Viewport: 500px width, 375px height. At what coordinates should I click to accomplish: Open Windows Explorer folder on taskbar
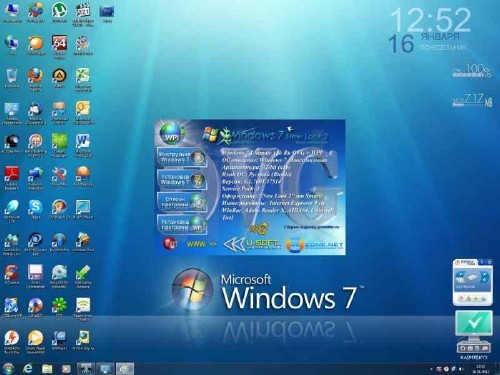point(47,369)
